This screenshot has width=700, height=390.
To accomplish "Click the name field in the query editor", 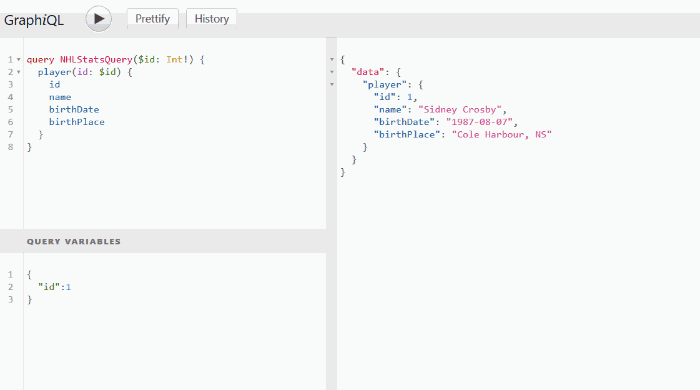I will pyautogui.click(x=60, y=97).
